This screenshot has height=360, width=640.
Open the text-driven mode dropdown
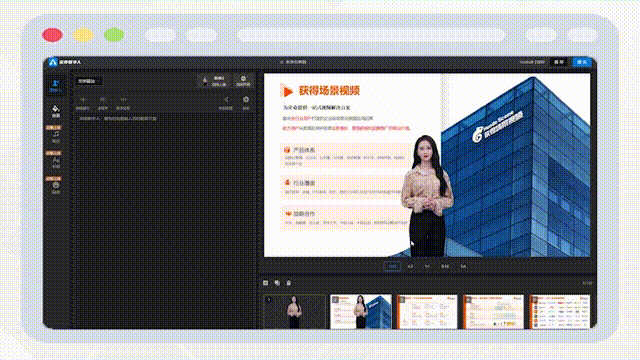coord(88,81)
